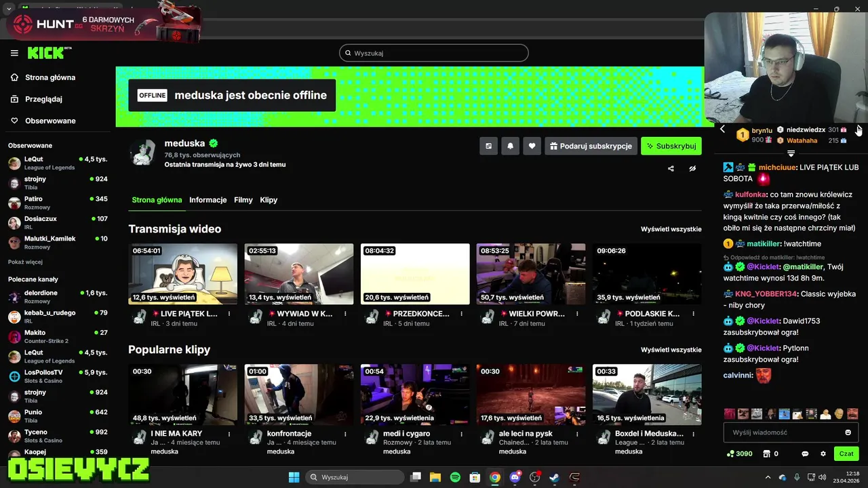Expand Pokaż więcej in followed channels
Viewport: 868px width, 488px height.
(x=25, y=262)
